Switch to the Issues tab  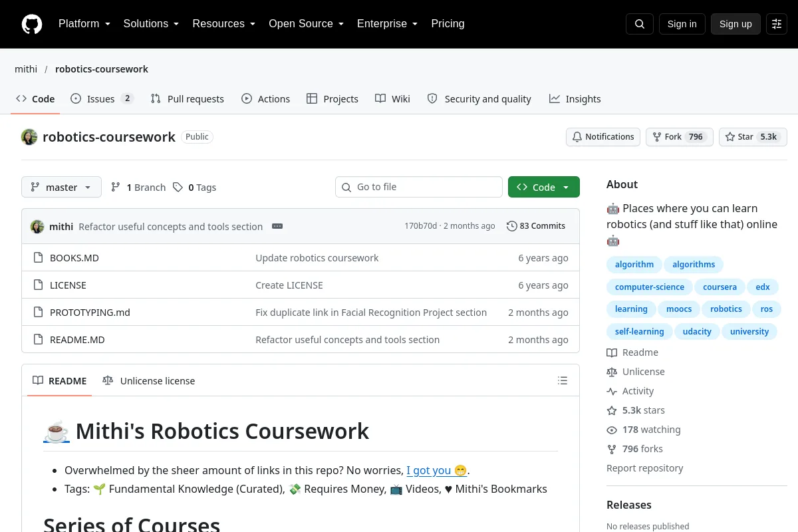click(102, 99)
